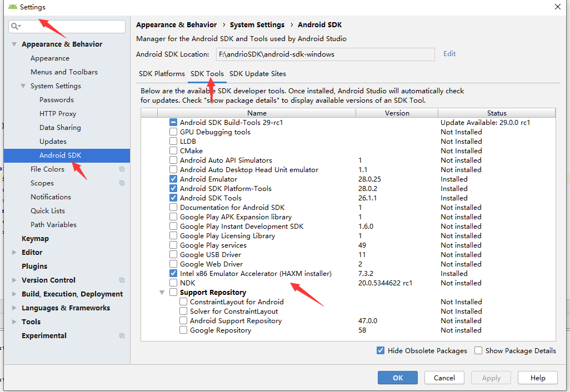Click System Settings in the breadcrumb
The image size is (570, 392).
coord(257,24)
